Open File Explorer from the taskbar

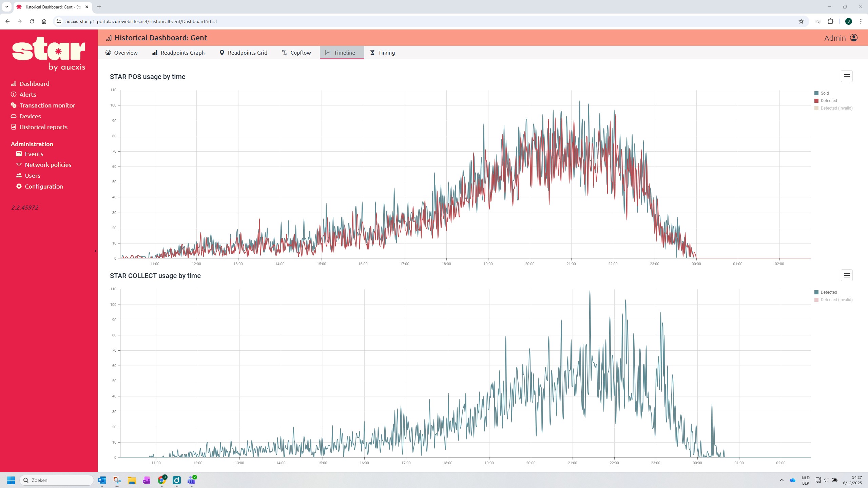(x=132, y=480)
